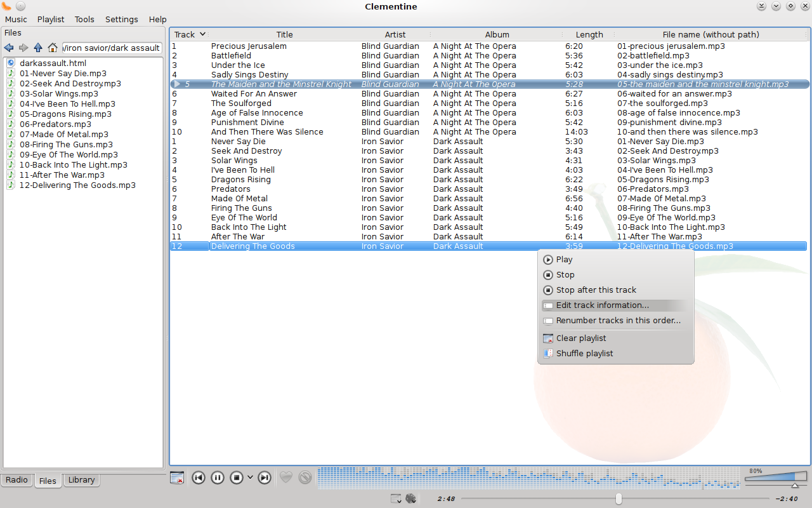The image size is (812, 508).
Task: Sort playlist by Track column header
Action: pos(190,34)
